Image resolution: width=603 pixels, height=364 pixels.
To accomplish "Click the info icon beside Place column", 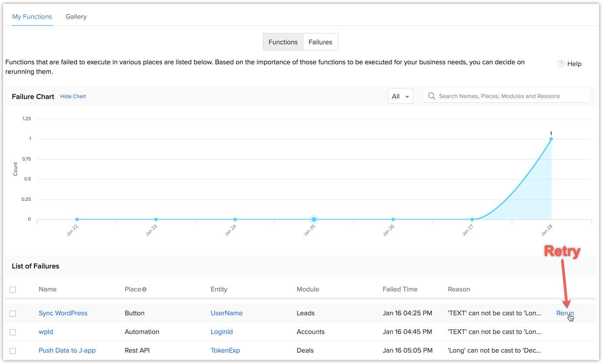I will 144,289.
